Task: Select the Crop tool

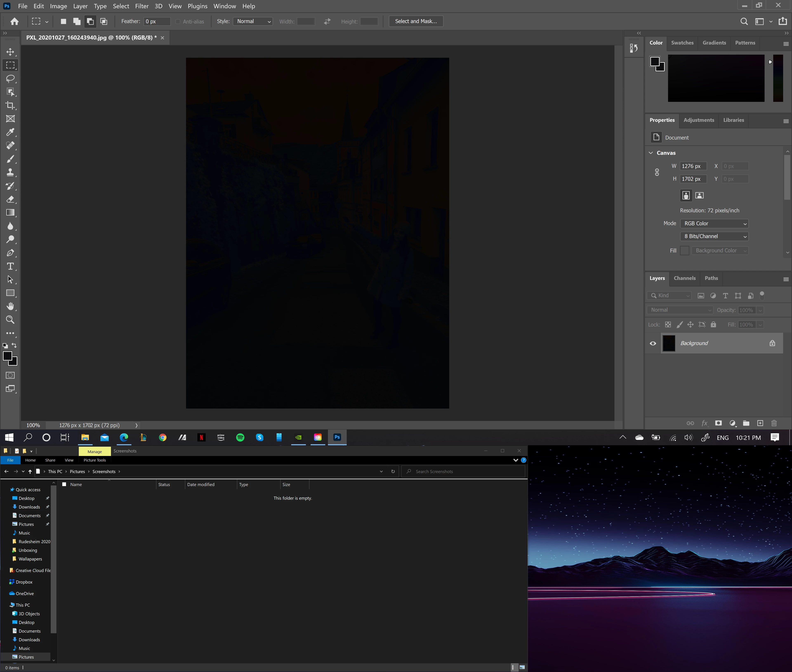Action: point(10,106)
